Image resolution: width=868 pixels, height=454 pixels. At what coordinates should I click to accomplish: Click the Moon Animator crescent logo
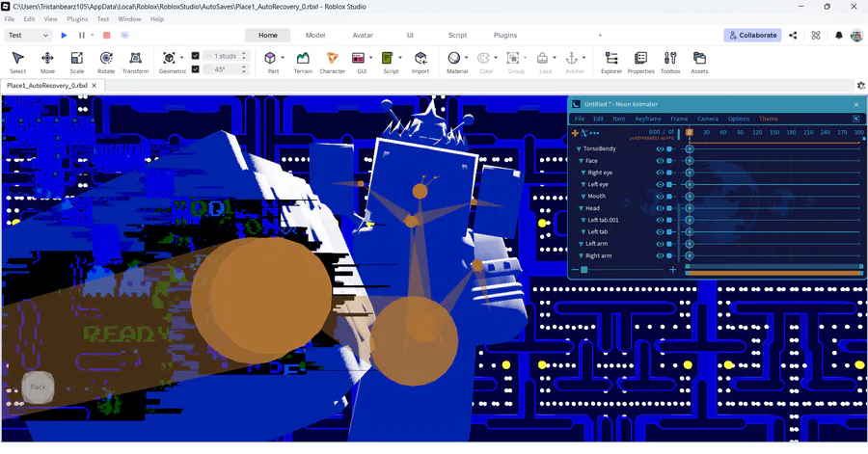(x=577, y=104)
